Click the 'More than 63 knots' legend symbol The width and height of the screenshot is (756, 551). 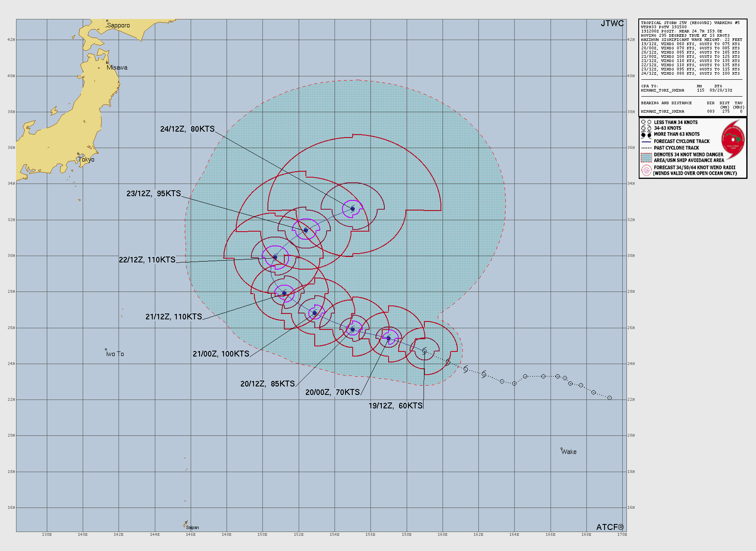pyautogui.click(x=646, y=135)
